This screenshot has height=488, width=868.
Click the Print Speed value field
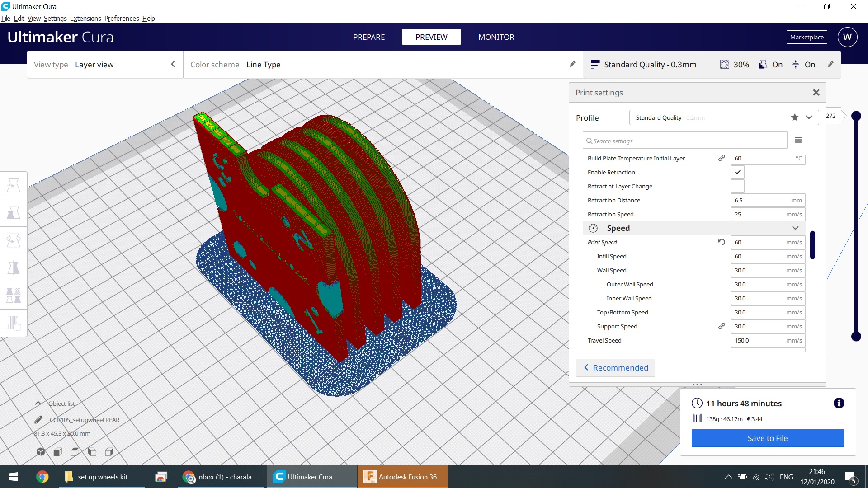click(768, 242)
